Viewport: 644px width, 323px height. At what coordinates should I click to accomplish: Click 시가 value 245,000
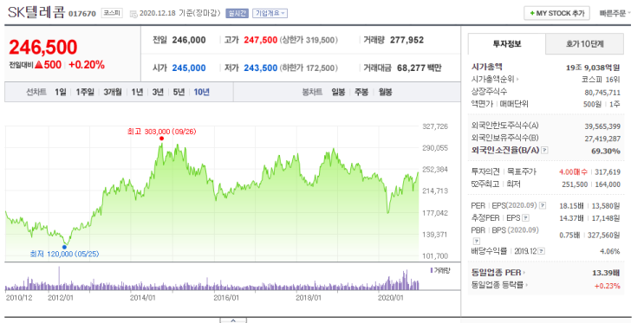(x=189, y=68)
